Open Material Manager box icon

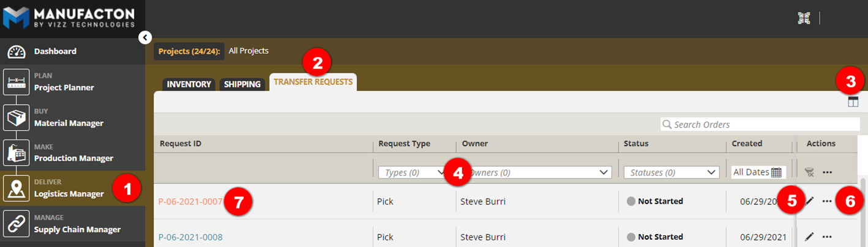pyautogui.click(x=17, y=117)
